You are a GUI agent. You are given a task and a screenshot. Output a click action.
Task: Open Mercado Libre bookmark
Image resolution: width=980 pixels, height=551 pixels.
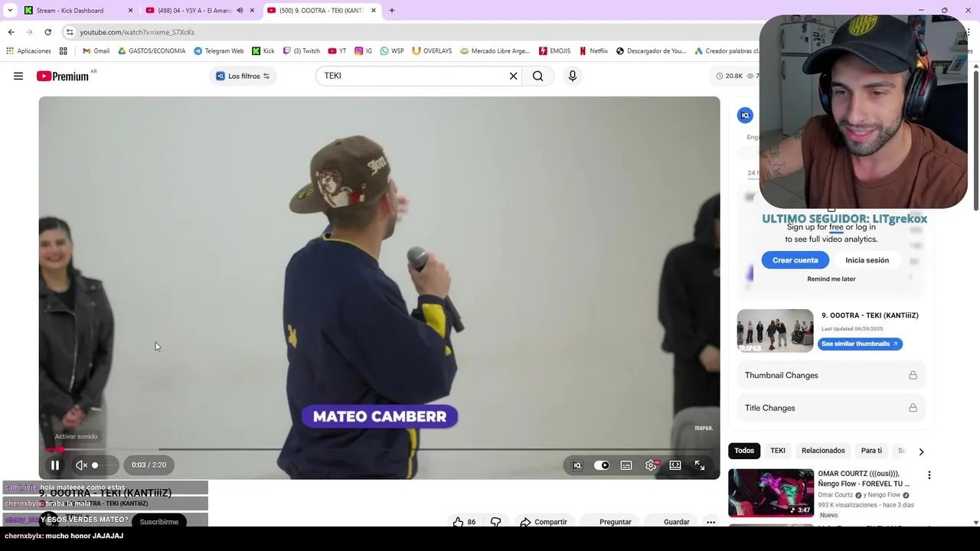pos(495,51)
